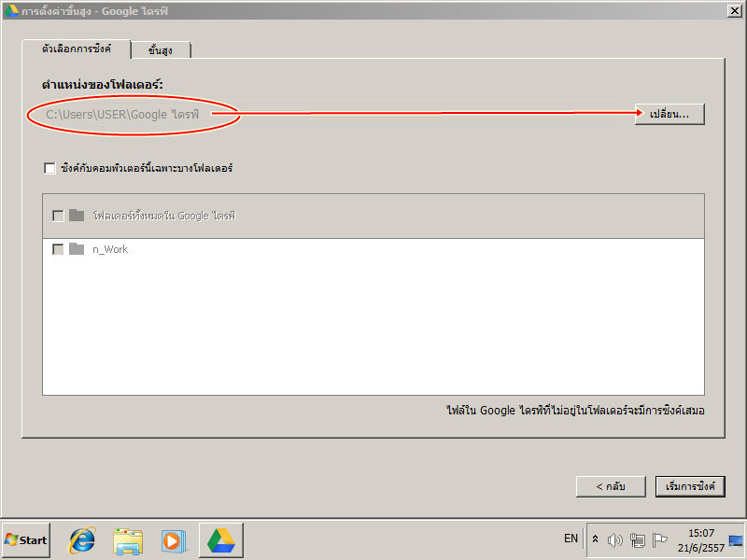
Task: Click the Google Drive taskbar icon
Action: pos(221,540)
